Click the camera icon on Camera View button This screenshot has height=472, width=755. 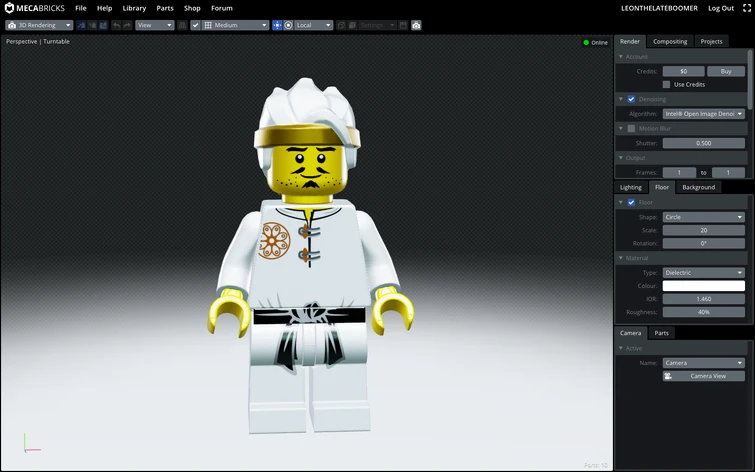[x=668, y=376]
